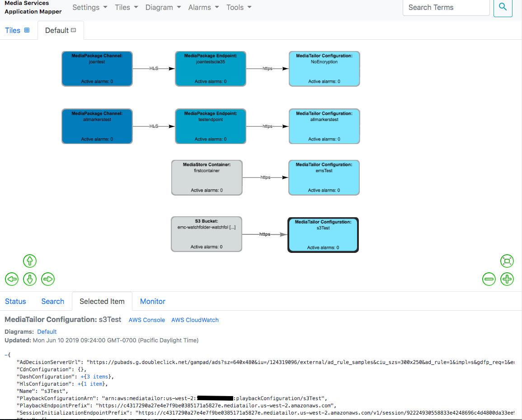
Task: Collapse the root JSON object
Action: (6, 355)
